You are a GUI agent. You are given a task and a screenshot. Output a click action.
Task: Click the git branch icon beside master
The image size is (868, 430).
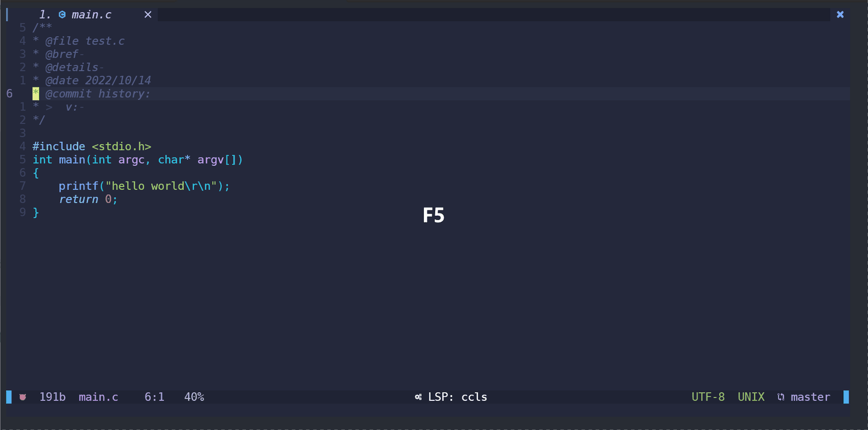click(x=781, y=397)
